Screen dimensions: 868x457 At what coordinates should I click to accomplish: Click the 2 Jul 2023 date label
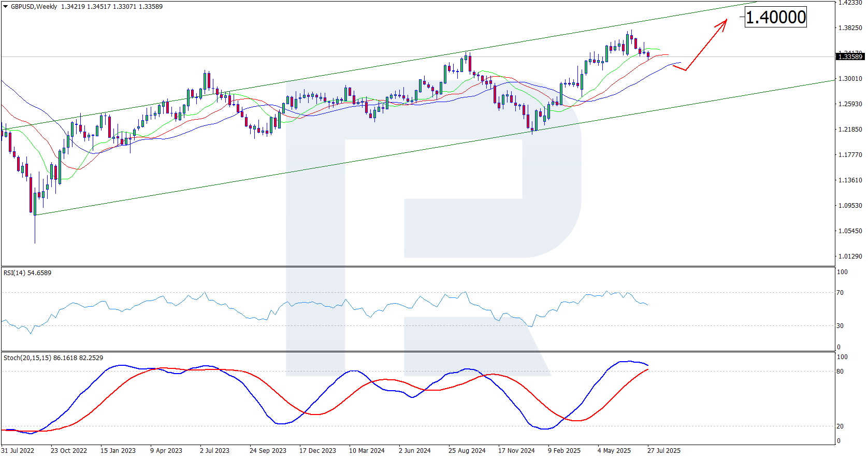pyautogui.click(x=214, y=450)
